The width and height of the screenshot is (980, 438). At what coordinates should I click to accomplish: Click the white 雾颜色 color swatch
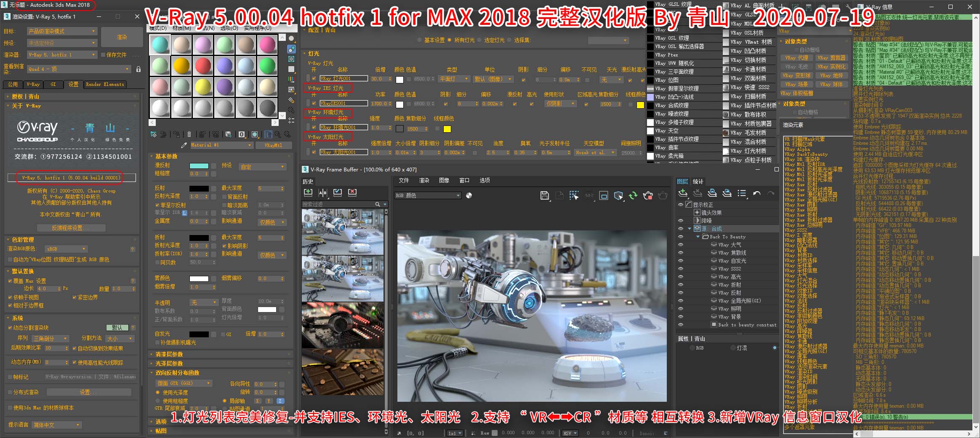pos(199,279)
